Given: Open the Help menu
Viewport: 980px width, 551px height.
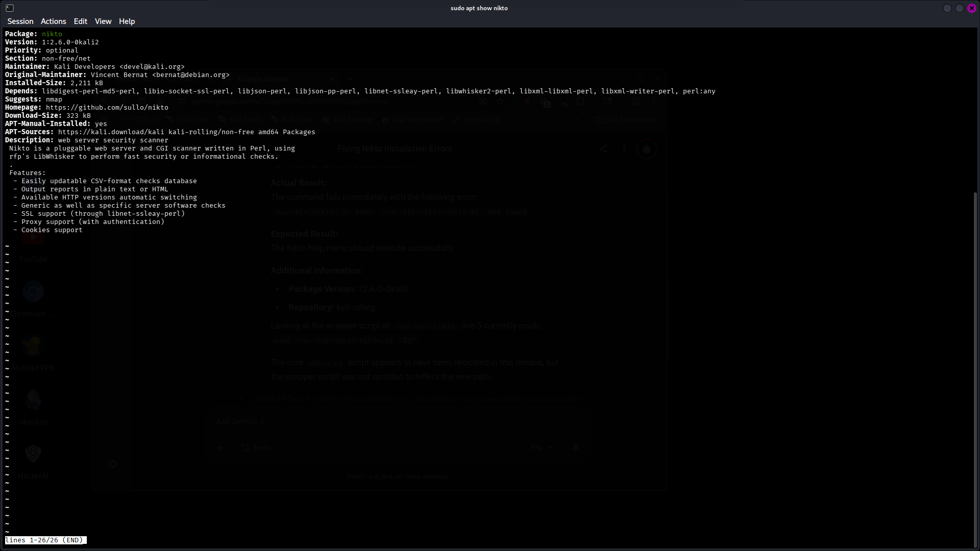Looking at the screenshot, I should pos(127,21).
